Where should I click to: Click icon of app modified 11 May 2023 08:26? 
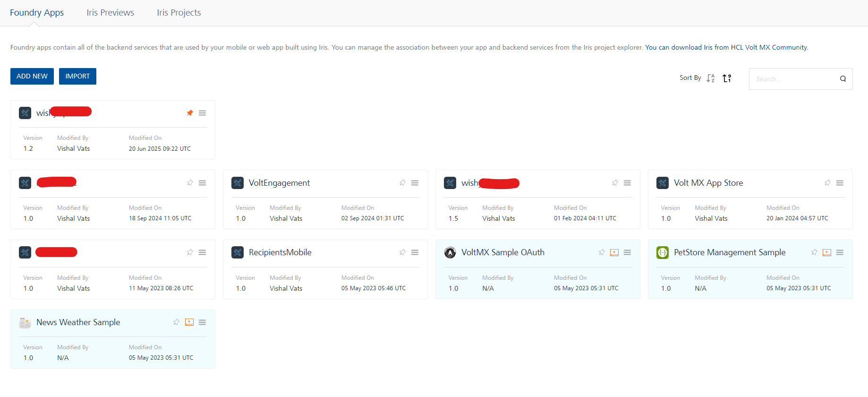pos(25,252)
